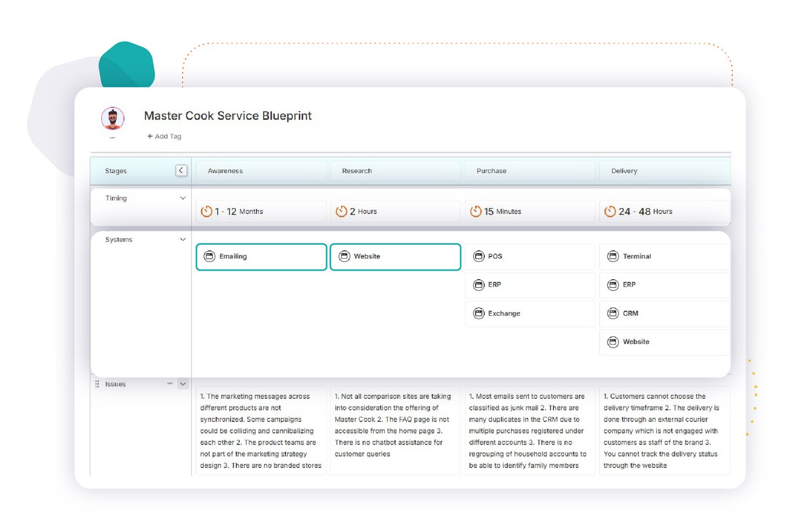Screen dimensions: 798x532
Task: Select the Website card under Delivery
Action: tap(665, 342)
